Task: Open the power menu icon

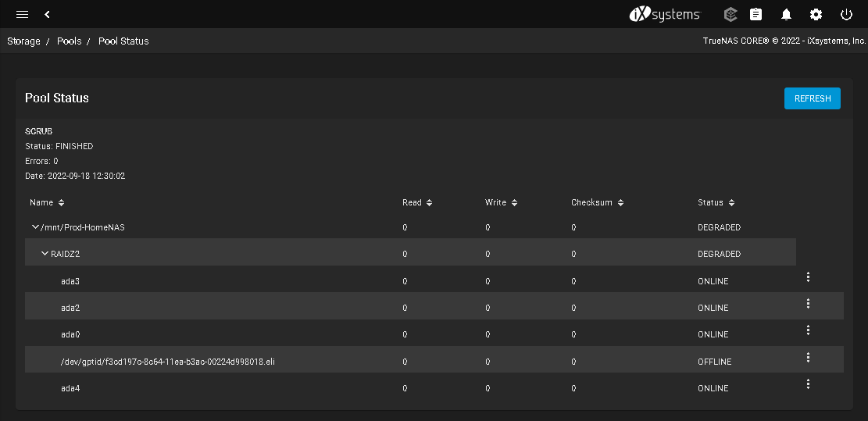Action: coord(846,14)
